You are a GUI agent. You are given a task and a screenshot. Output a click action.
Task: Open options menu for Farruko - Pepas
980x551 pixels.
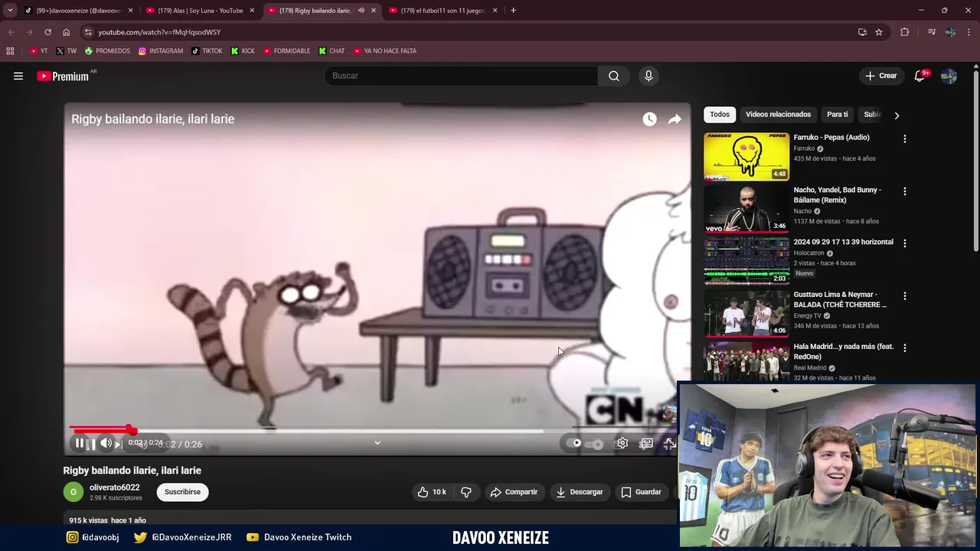pos(905,139)
